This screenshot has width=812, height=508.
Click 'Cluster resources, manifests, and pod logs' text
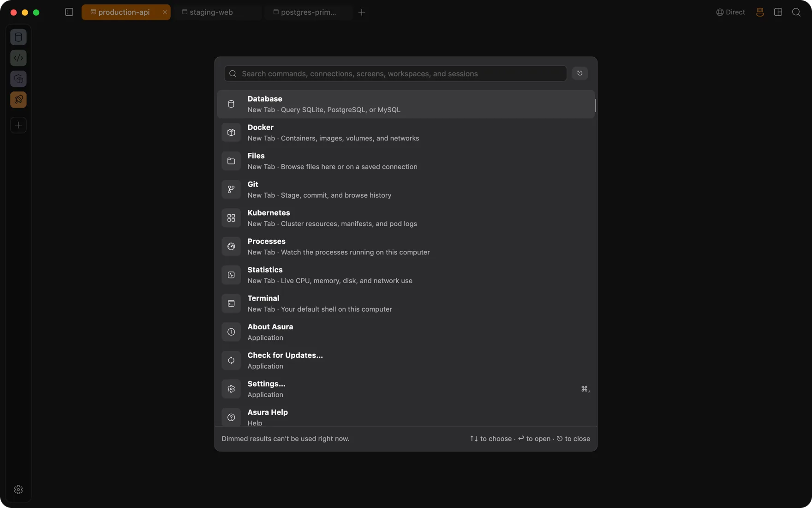point(349,224)
